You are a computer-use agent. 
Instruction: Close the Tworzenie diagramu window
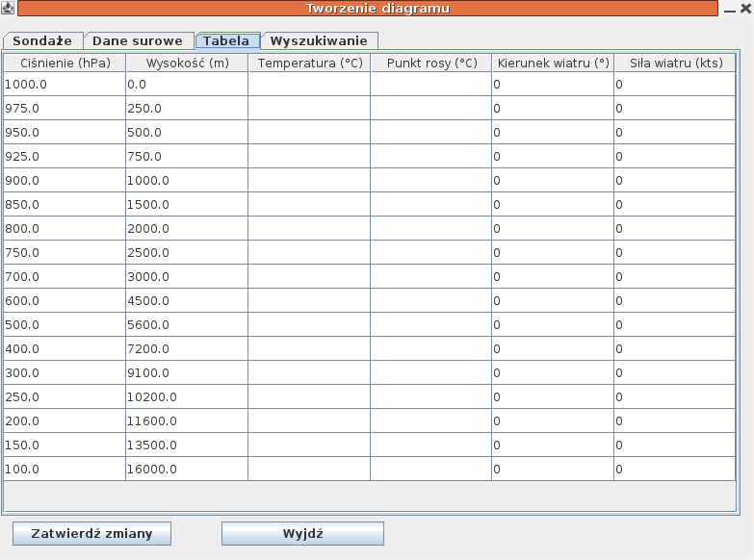[x=746, y=8]
